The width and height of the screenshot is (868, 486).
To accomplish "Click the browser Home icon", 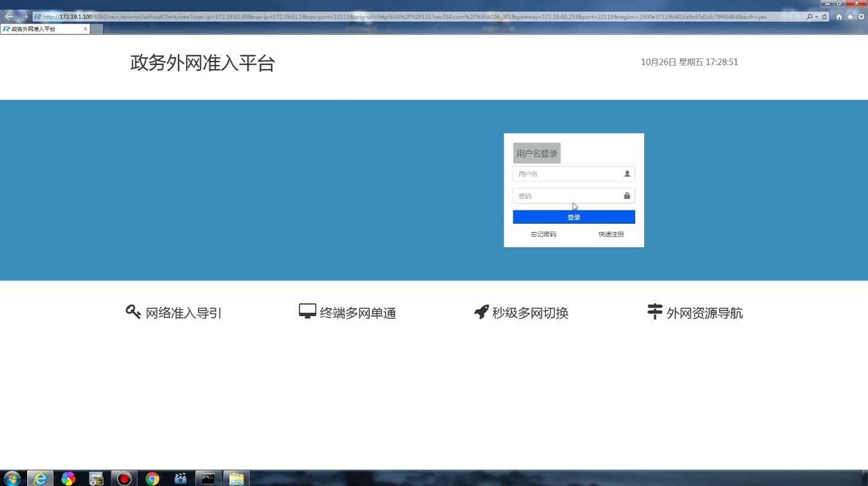I will tap(838, 16).
